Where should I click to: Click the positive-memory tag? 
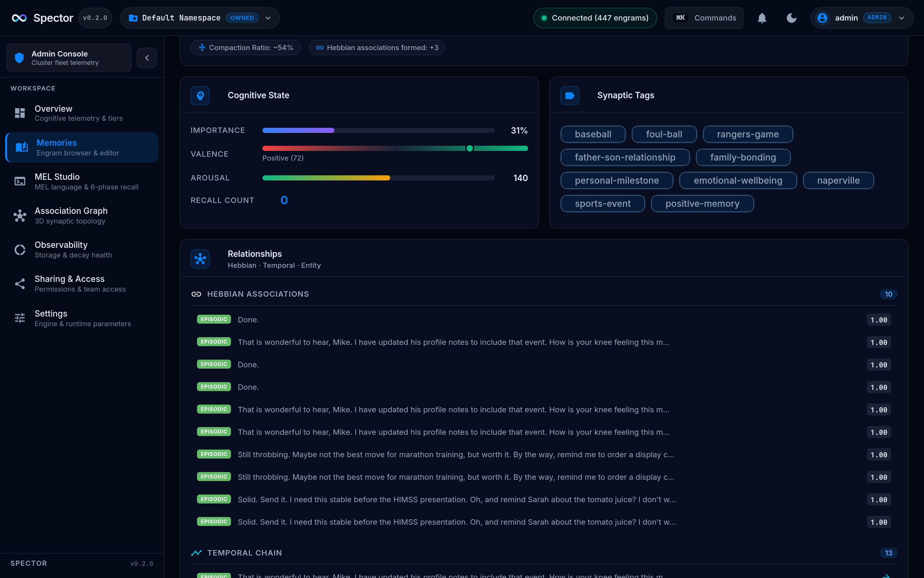[702, 204]
